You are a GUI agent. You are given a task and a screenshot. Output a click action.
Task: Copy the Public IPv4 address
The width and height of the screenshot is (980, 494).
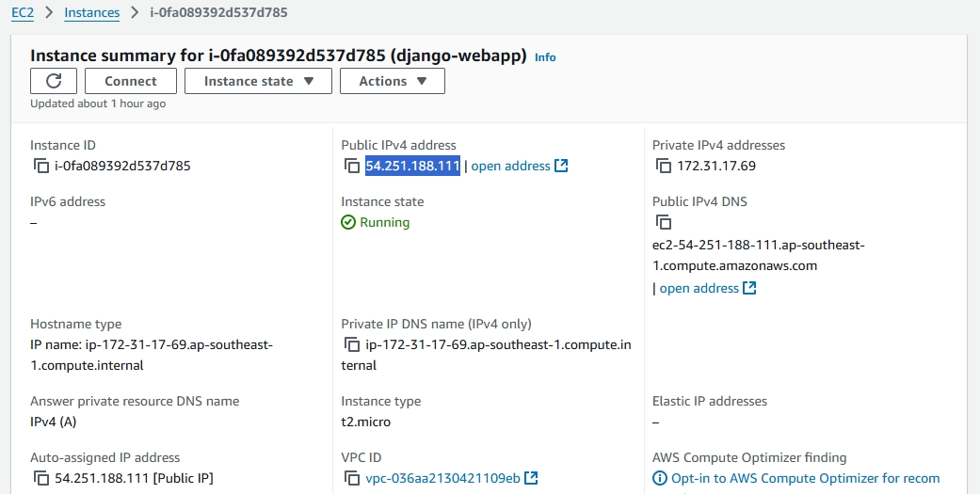352,167
